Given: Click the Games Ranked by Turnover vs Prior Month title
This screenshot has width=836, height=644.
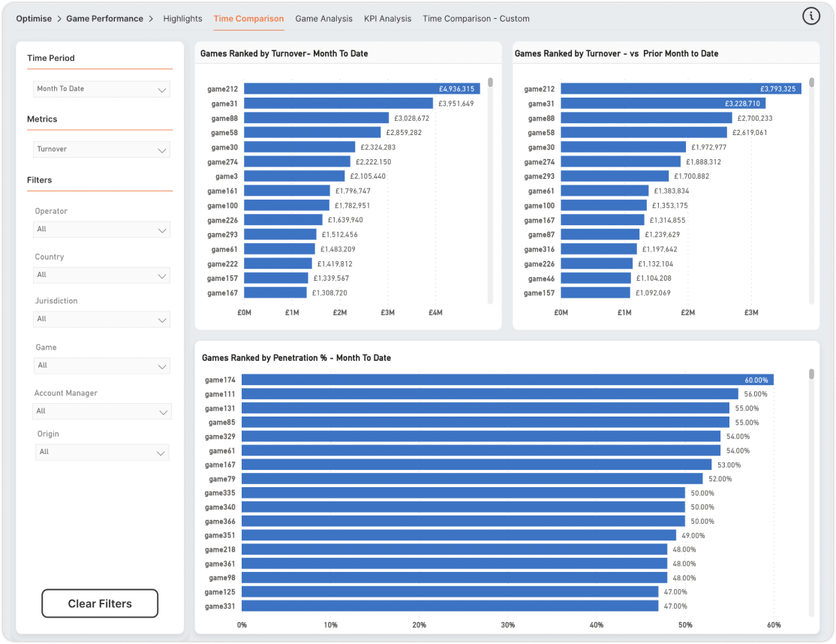Looking at the screenshot, I should click(616, 53).
